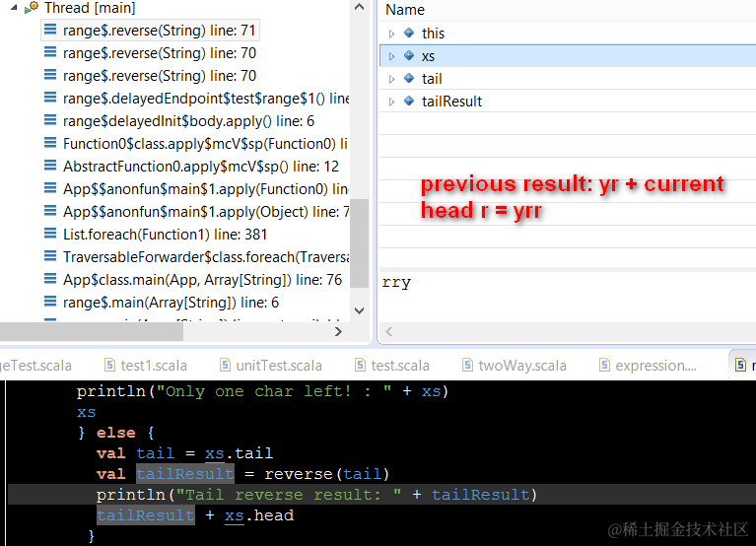The width and height of the screenshot is (756, 546).
Task: Click stack frame icon of Function0$class.apply$mcV$sp
Action: click(50, 143)
